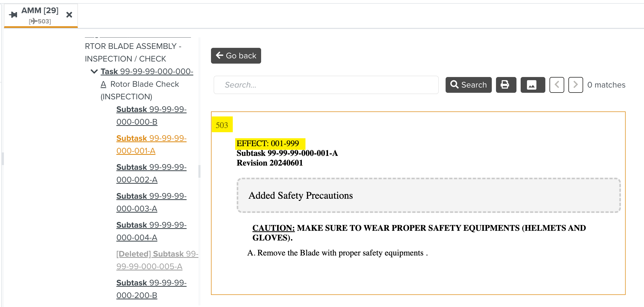Open Subtask 99-99-99-000-200-B
The height and width of the screenshot is (307, 644).
(x=151, y=289)
